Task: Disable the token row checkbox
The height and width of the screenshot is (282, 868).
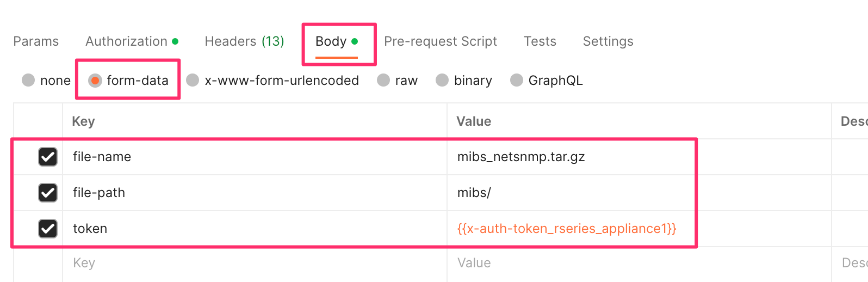Action: [x=48, y=229]
